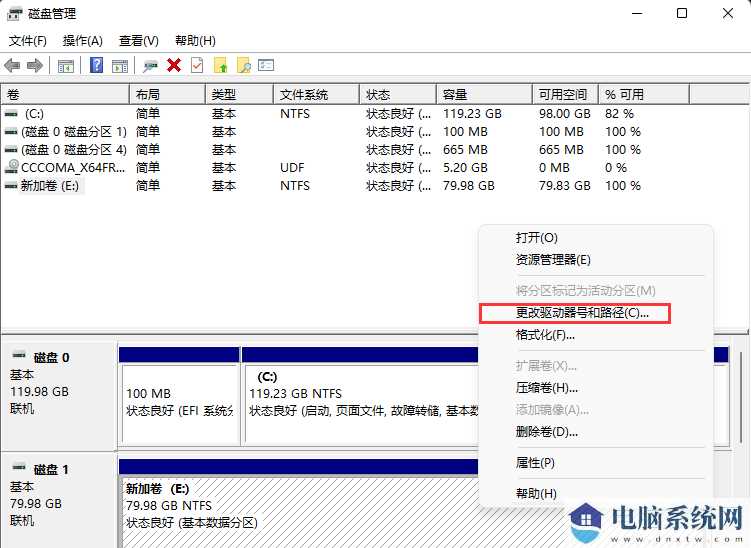
Task: Select the (磁盘 0 磁盘分区 4) row
Action: tap(345, 150)
